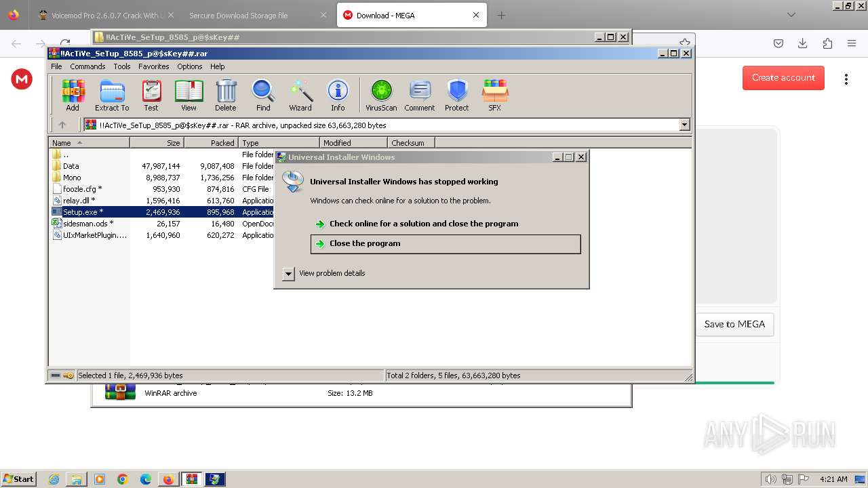
Task: Click the Info toolbar icon
Action: pos(338,95)
